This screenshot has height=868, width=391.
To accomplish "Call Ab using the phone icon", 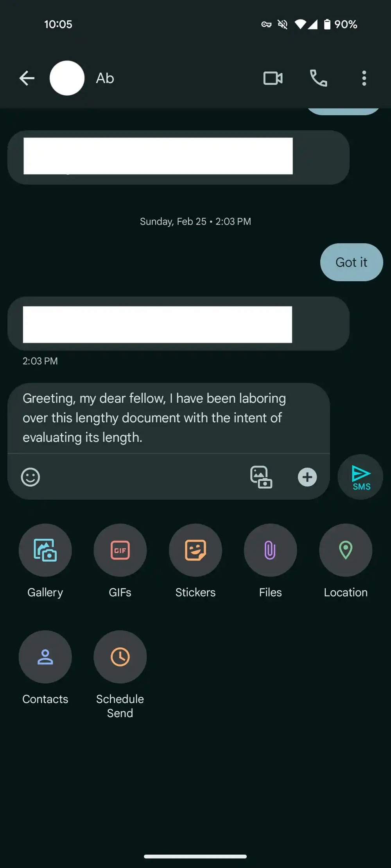I will [318, 78].
